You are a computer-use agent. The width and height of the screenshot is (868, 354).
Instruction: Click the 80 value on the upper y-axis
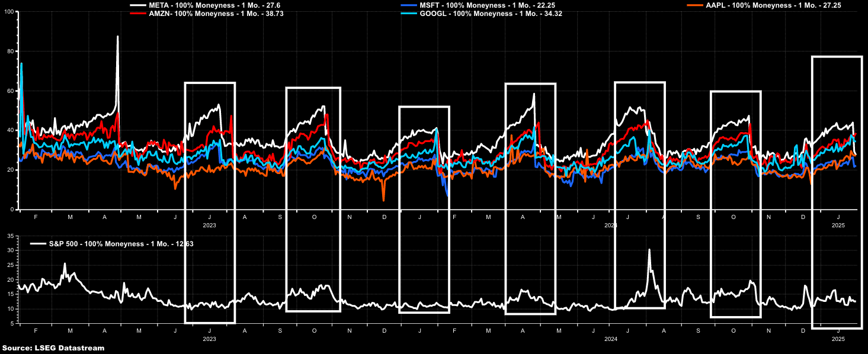[11, 51]
